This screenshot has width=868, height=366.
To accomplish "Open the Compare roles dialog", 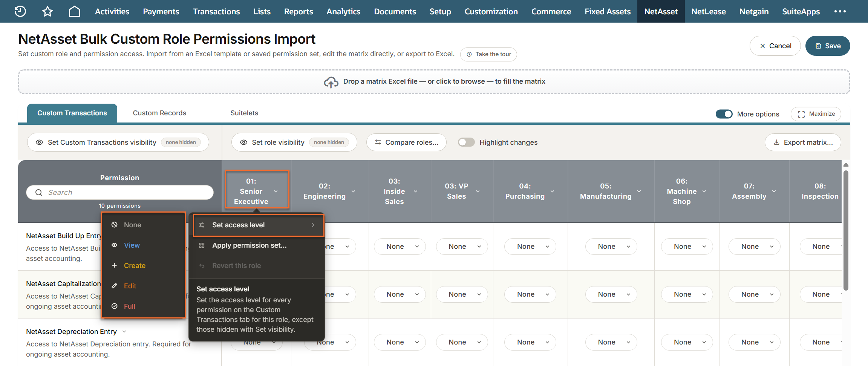I will click(x=406, y=142).
